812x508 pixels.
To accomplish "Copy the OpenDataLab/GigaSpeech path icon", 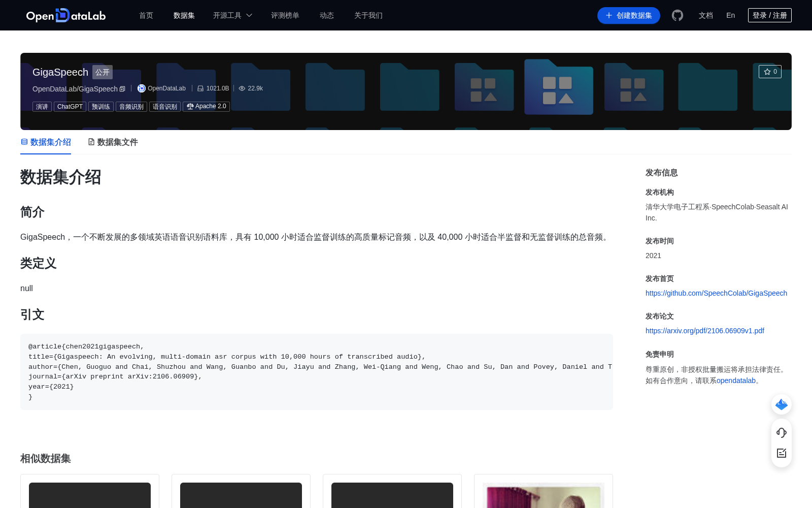I will click(x=122, y=89).
